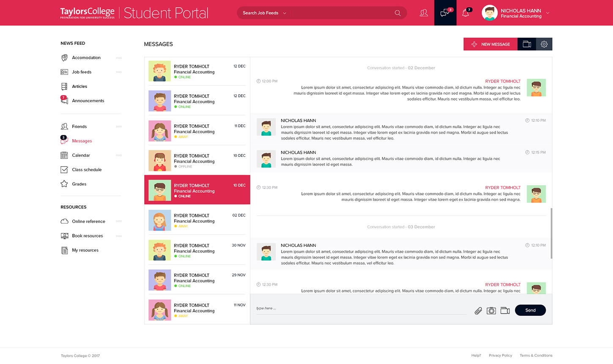Open the Nicholas Hann profile dropdown arrow
This screenshot has height=364, width=613.
(548, 13)
